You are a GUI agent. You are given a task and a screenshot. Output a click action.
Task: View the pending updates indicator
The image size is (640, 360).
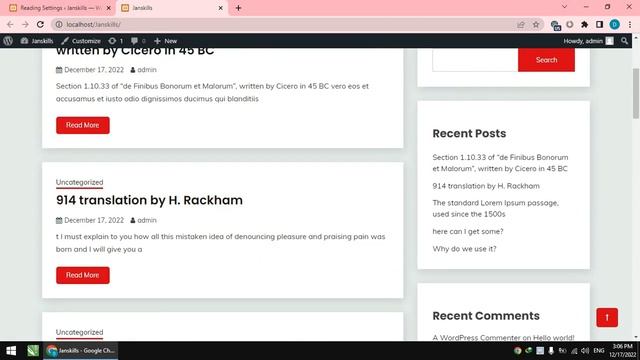116,41
